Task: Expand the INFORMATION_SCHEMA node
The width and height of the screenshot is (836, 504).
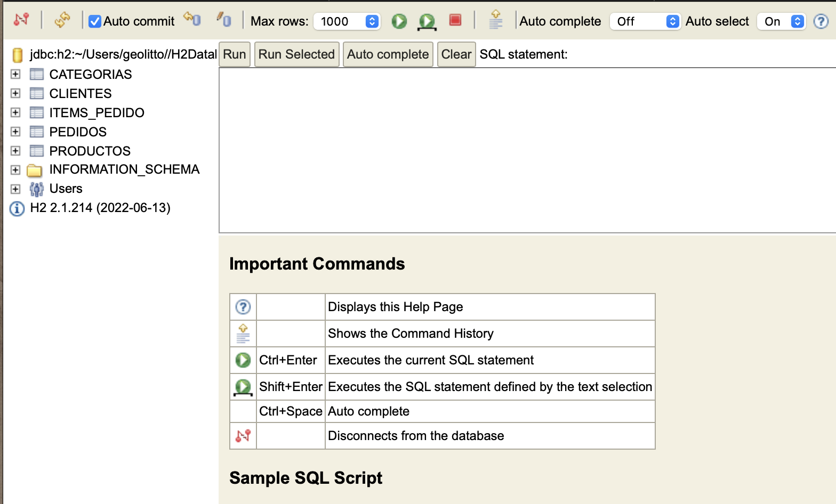Action: coord(15,170)
